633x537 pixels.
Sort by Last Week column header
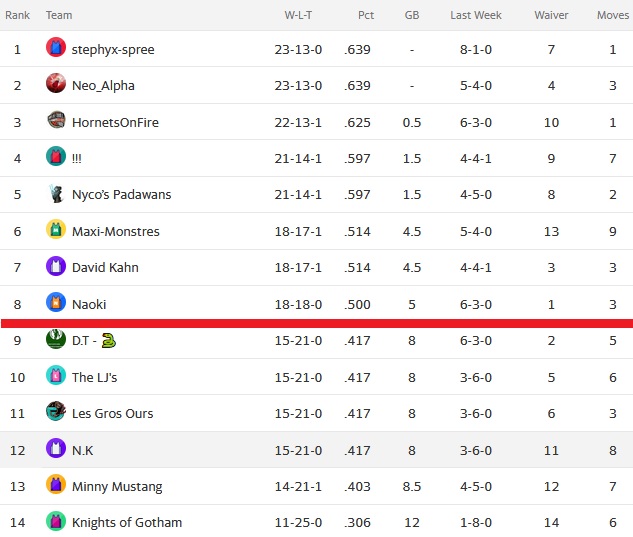476,15
